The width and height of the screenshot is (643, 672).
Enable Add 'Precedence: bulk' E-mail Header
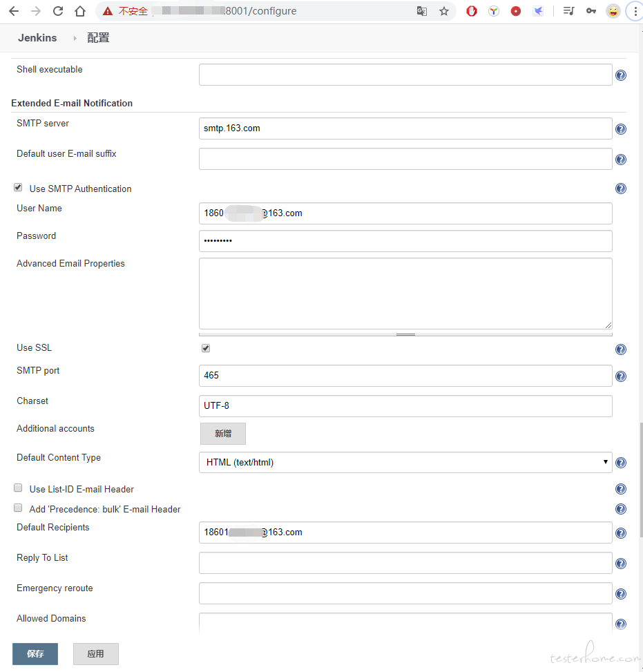click(x=18, y=508)
